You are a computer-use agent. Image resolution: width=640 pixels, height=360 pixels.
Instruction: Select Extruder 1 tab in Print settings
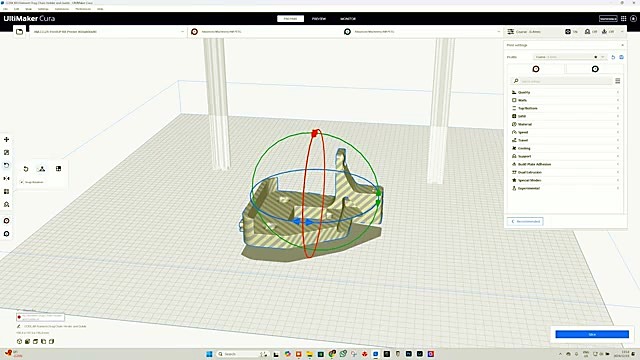point(536,69)
